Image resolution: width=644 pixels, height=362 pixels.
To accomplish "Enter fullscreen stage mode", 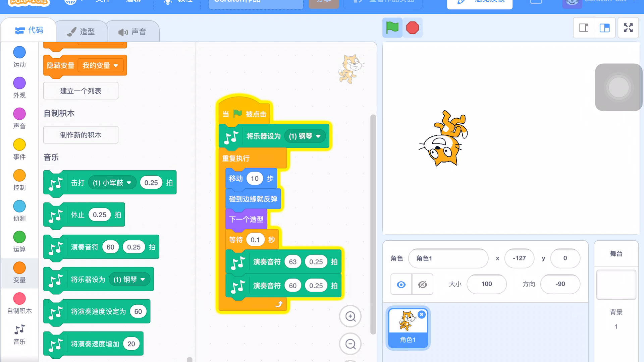I will tap(628, 28).
